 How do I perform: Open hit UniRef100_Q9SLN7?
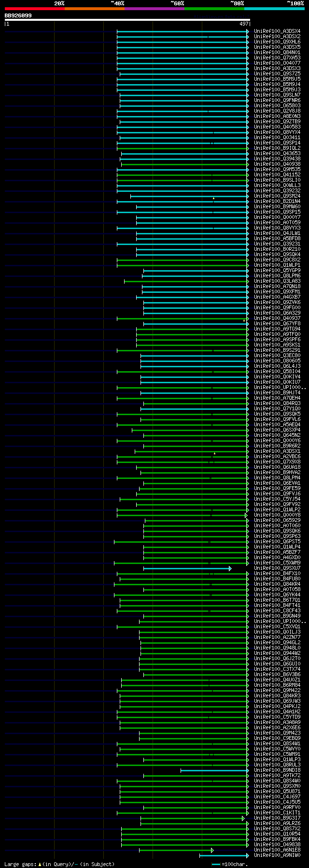click(x=277, y=95)
